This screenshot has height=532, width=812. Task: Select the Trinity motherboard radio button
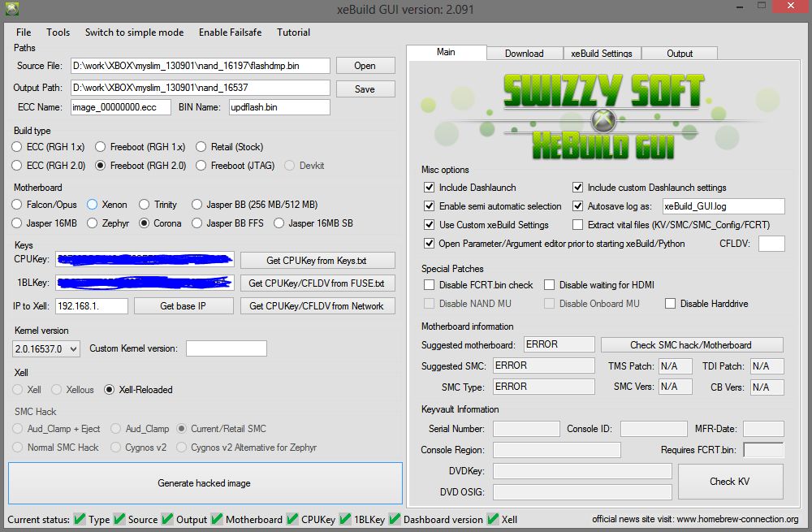[145, 205]
